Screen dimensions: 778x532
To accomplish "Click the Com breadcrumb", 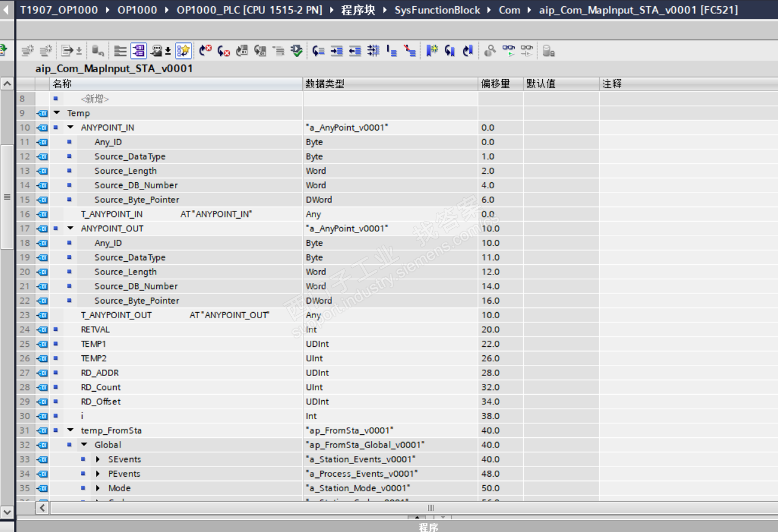I will coord(509,10).
